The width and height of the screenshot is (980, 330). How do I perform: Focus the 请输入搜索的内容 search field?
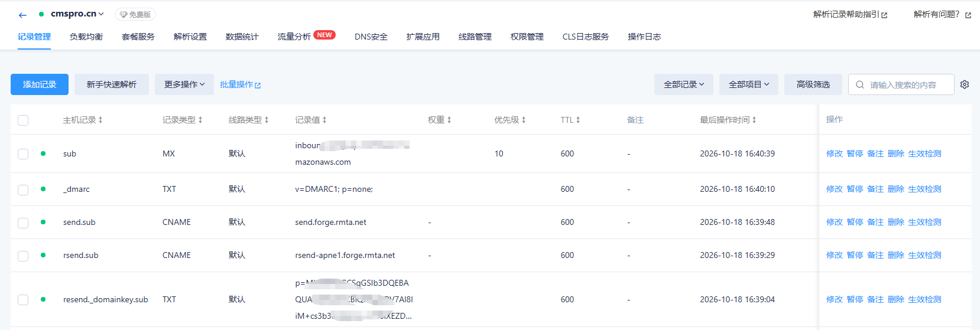click(901, 84)
